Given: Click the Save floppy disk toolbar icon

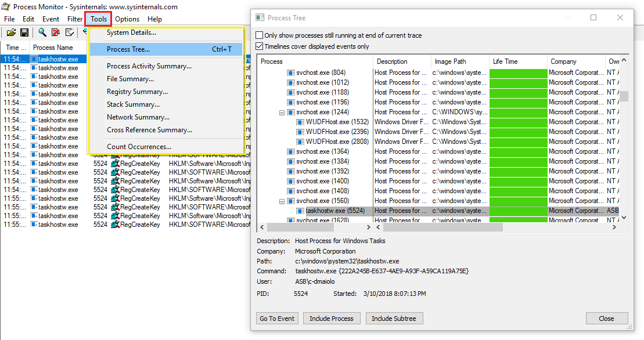Looking at the screenshot, I should click(x=24, y=32).
